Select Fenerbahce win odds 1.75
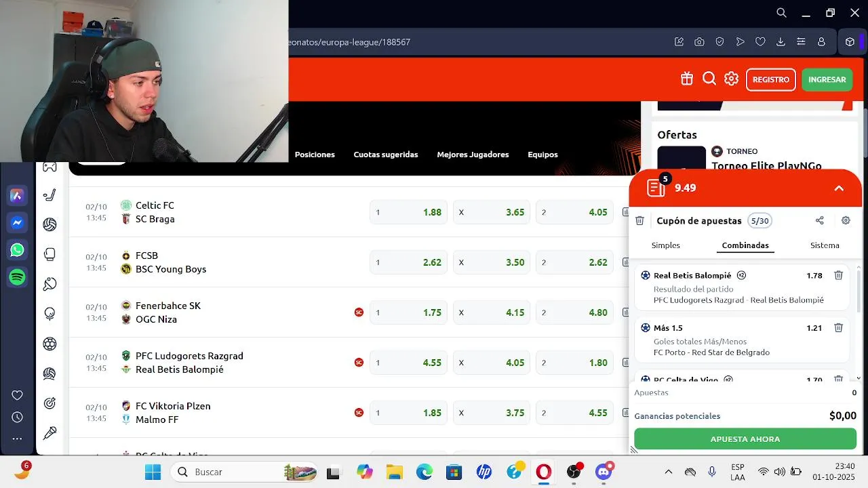Image resolution: width=868 pixels, height=488 pixels. [x=408, y=312]
